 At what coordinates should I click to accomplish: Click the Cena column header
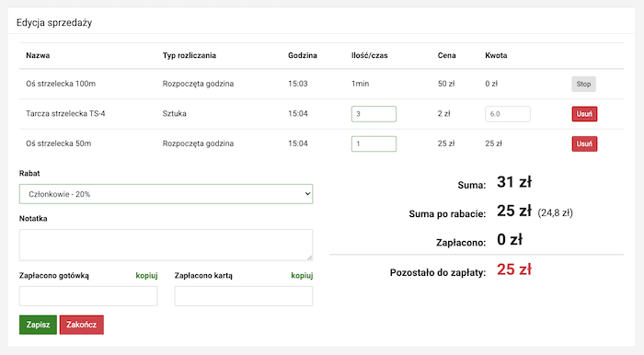point(446,55)
